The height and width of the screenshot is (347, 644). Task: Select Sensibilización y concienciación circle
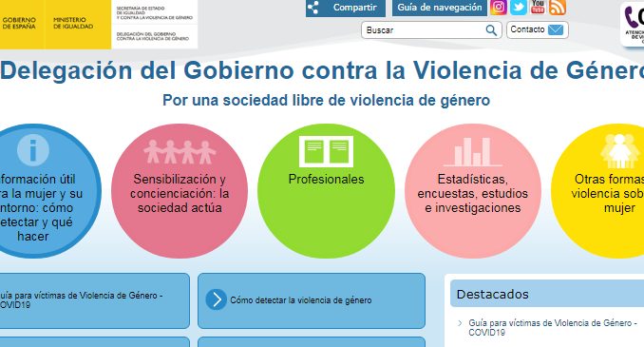180,191
